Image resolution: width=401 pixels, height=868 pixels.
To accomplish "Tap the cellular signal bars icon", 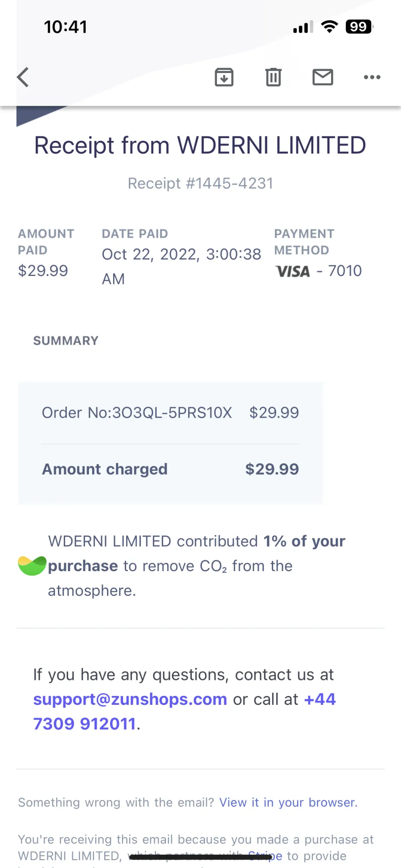I will tap(303, 27).
